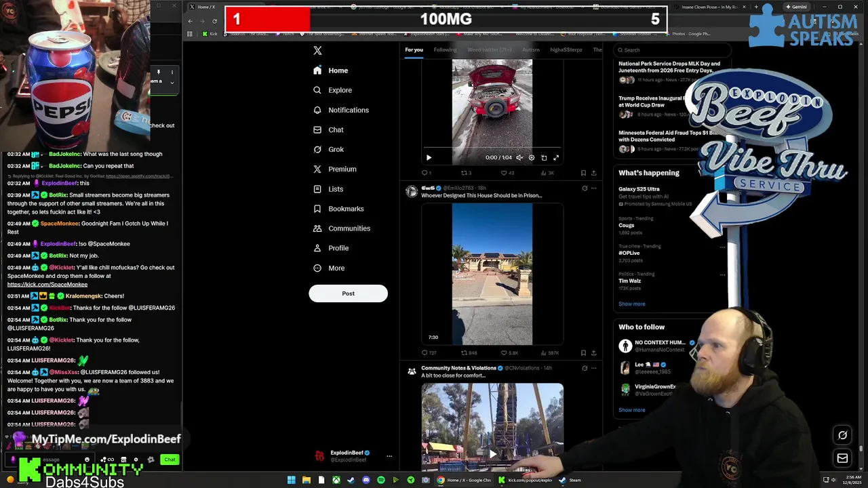Image resolution: width=868 pixels, height=488 pixels.
Task: Switch to the highaS$terpz tab
Action: 566,49
